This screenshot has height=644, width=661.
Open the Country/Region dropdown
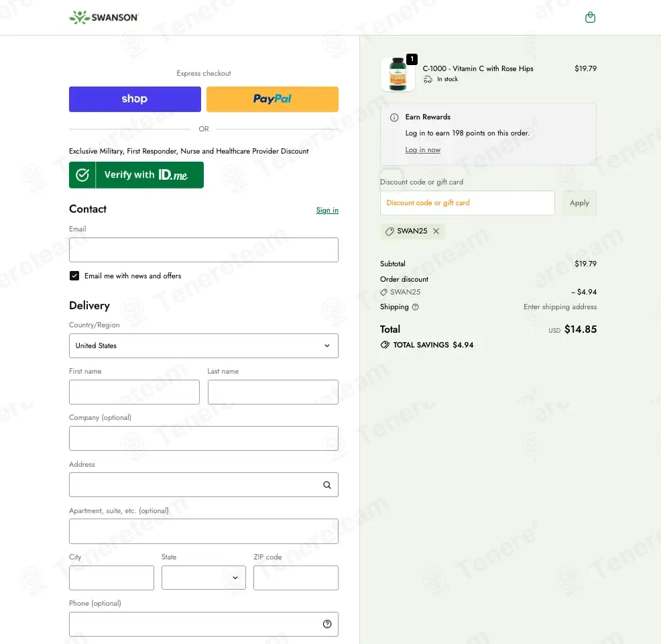pos(204,346)
